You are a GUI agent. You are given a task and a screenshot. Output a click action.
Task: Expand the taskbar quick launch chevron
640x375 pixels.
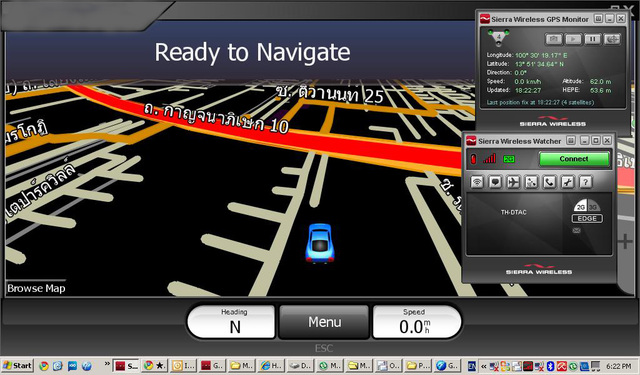(107, 364)
